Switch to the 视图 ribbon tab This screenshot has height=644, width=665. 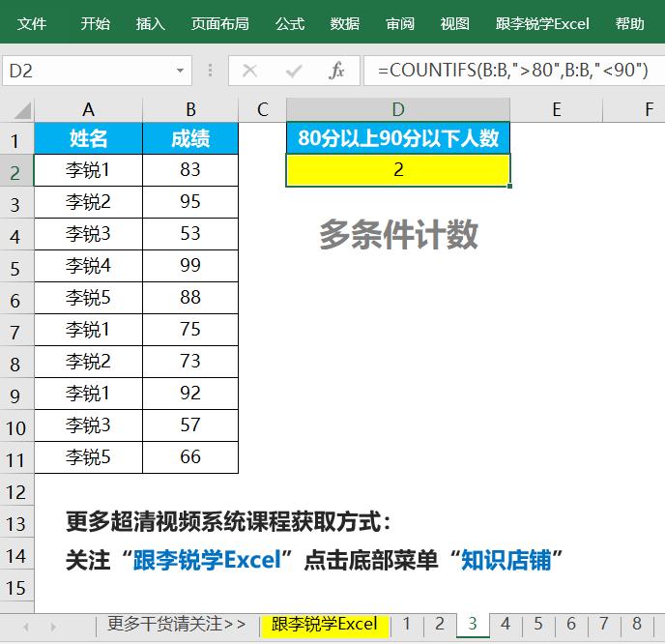click(455, 23)
